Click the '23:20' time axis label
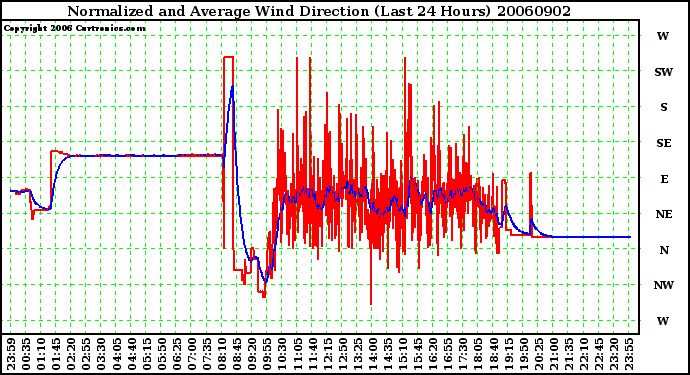 pos(613,354)
